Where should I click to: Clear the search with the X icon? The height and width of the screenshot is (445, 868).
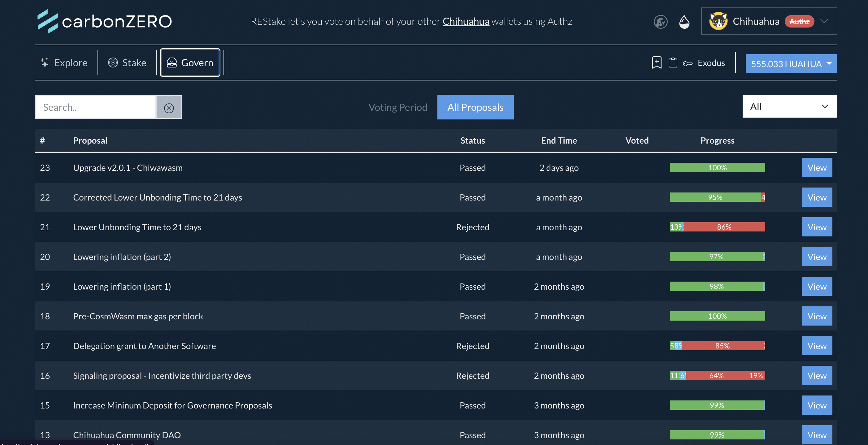[x=169, y=107]
